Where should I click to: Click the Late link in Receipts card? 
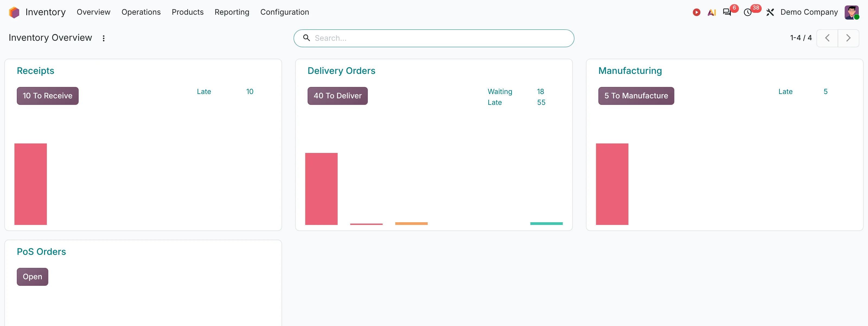[x=204, y=92]
